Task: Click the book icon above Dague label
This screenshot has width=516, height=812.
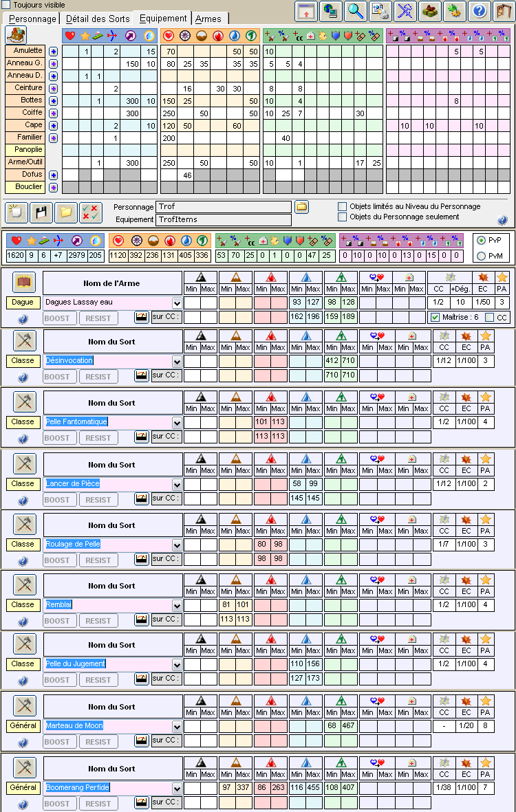Action: click(x=24, y=281)
